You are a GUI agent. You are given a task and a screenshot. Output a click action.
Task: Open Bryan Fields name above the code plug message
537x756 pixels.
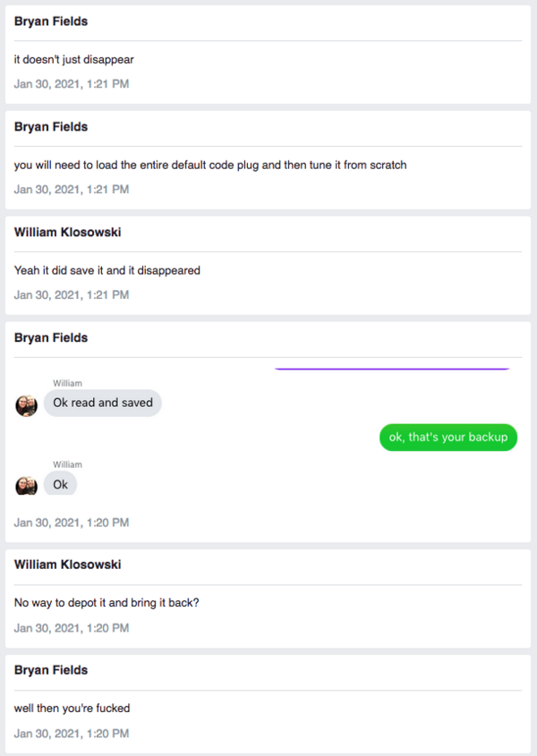51,127
